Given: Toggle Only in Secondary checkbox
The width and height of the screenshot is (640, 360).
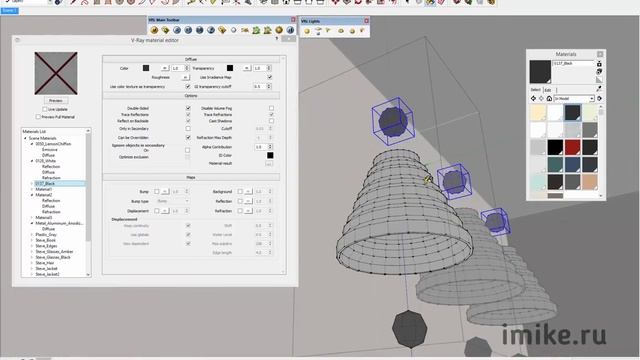Looking at the screenshot, I should point(188,129).
